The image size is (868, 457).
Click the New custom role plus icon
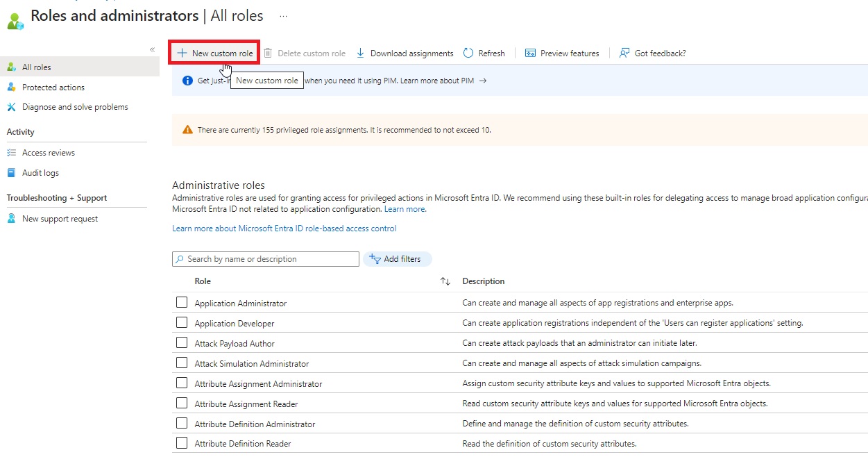pyautogui.click(x=182, y=53)
